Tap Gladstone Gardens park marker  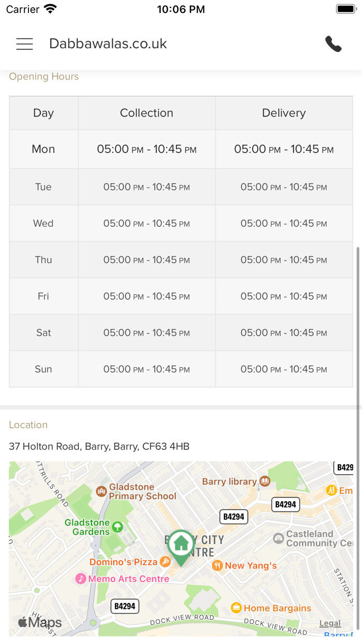117,527
